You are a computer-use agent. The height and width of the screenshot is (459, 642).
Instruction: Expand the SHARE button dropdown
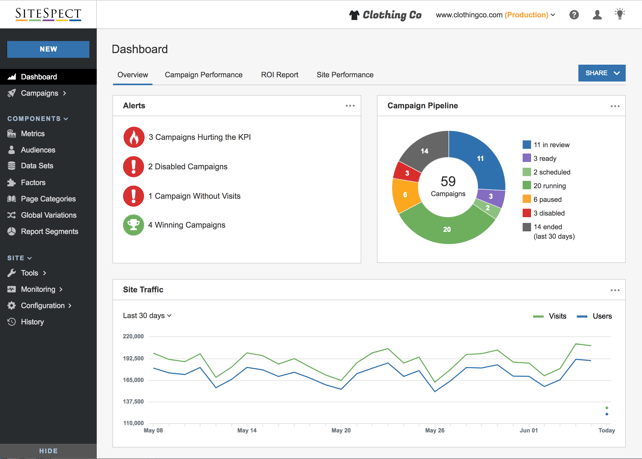(601, 73)
